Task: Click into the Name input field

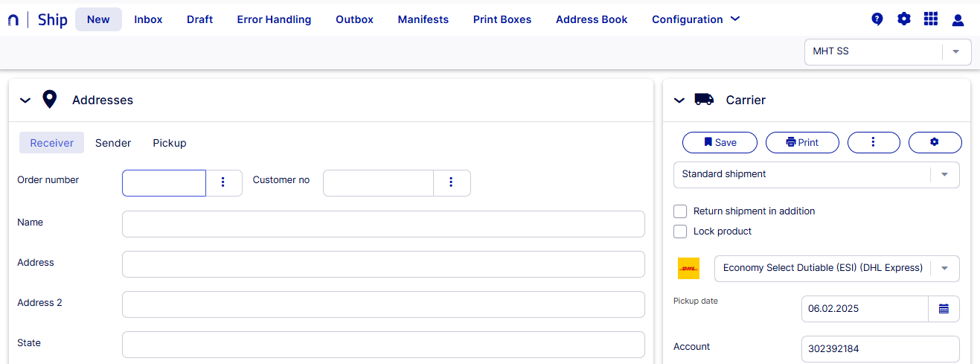Action: pyautogui.click(x=383, y=224)
